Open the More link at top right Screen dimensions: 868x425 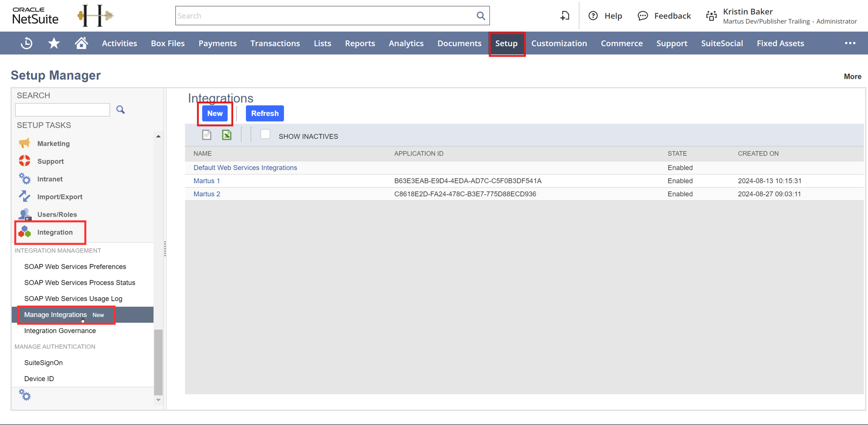(853, 76)
